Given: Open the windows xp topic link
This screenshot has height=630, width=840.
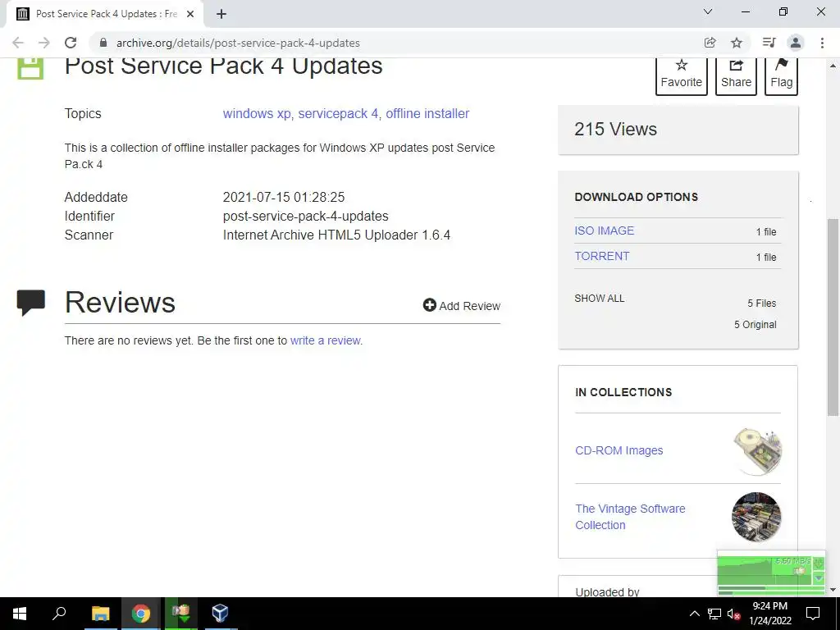Looking at the screenshot, I should pos(257,113).
